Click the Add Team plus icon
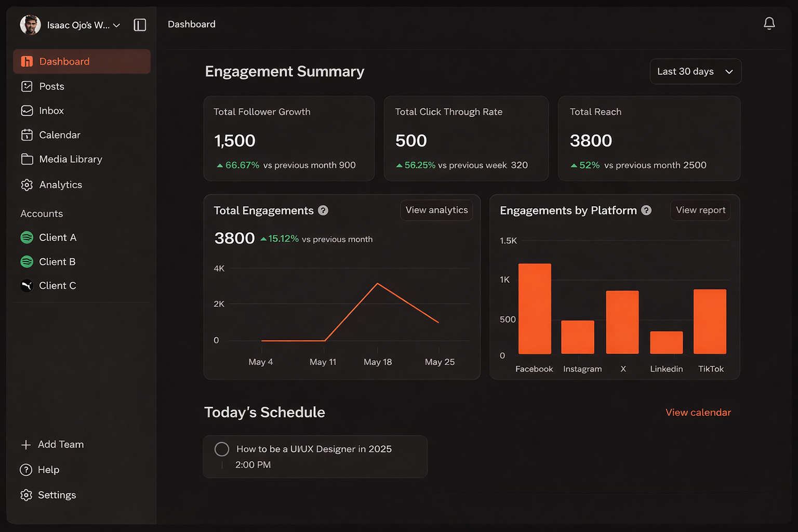Image resolution: width=798 pixels, height=532 pixels. tap(26, 445)
